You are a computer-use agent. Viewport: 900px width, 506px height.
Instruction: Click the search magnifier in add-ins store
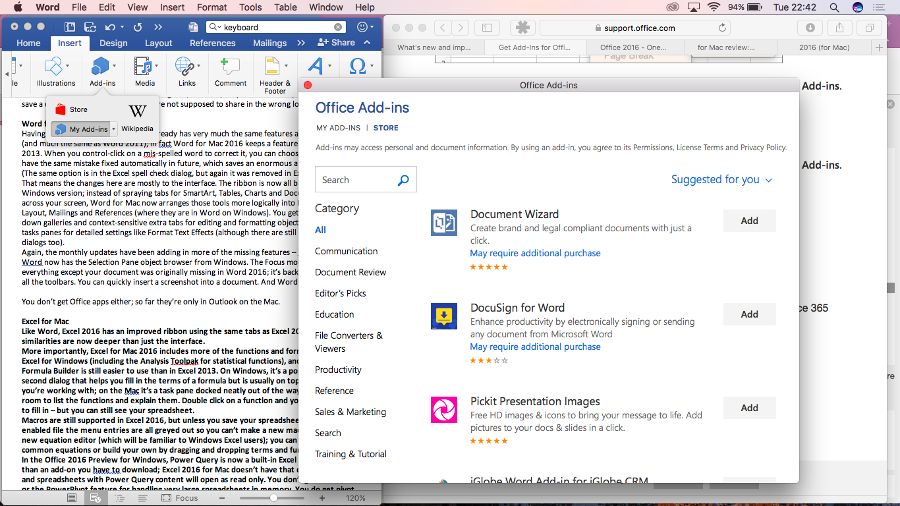(404, 180)
